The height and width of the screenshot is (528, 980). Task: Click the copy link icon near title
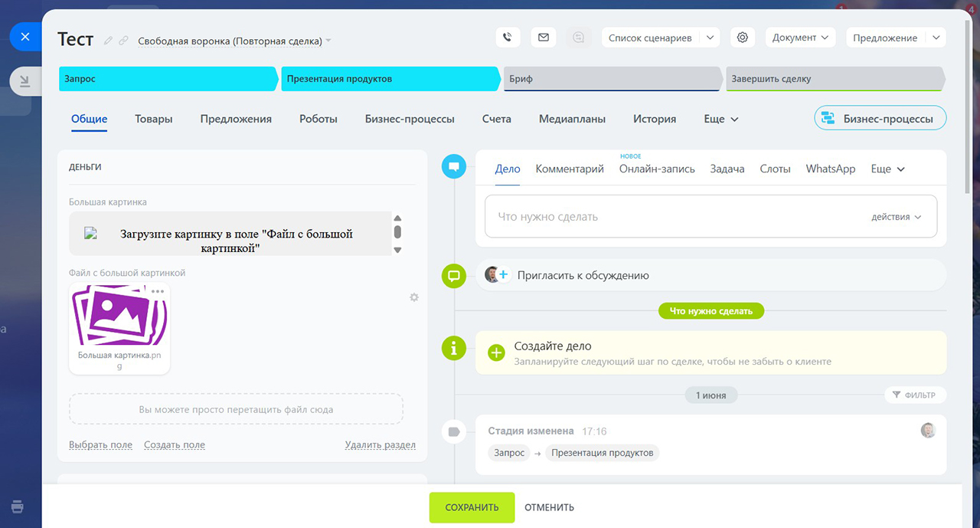pyautogui.click(x=123, y=41)
